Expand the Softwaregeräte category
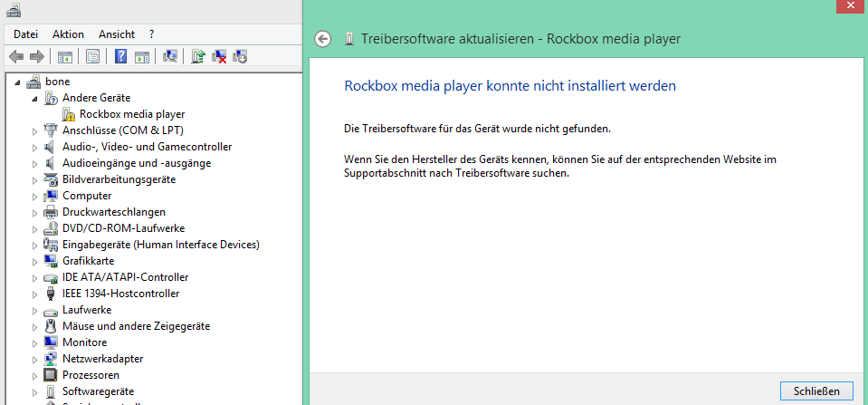This screenshot has height=405, width=868. pos(34,391)
